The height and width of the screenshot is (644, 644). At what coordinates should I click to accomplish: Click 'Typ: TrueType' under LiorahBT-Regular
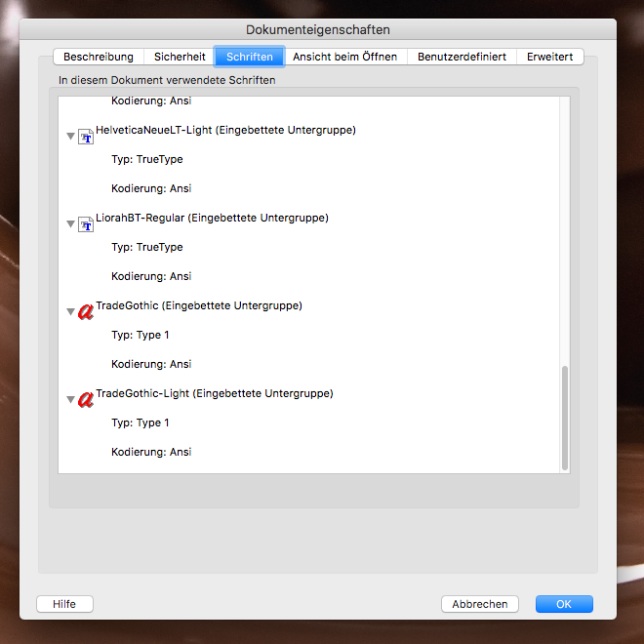(147, 247)
